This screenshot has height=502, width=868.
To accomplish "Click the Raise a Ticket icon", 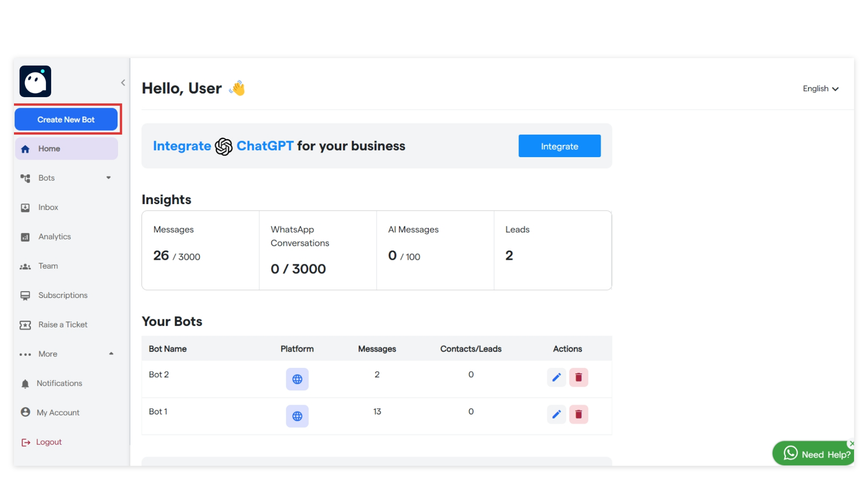I will pos(26,324).
